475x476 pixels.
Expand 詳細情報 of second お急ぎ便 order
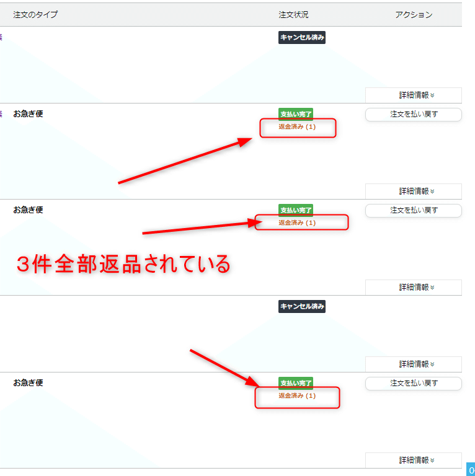pyautogui.click(x=414, y=287)
